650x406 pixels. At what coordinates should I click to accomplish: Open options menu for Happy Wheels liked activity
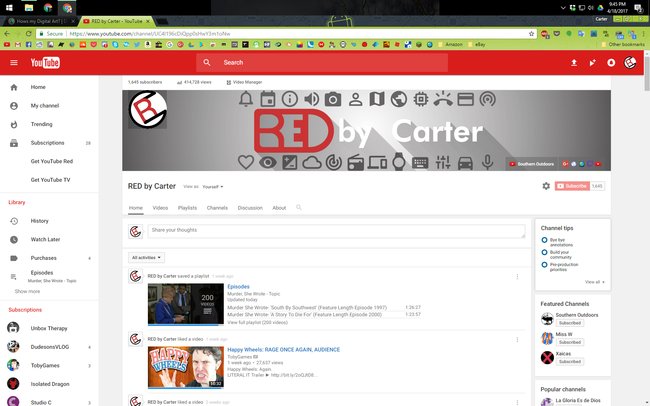click(x=517, y=340)
